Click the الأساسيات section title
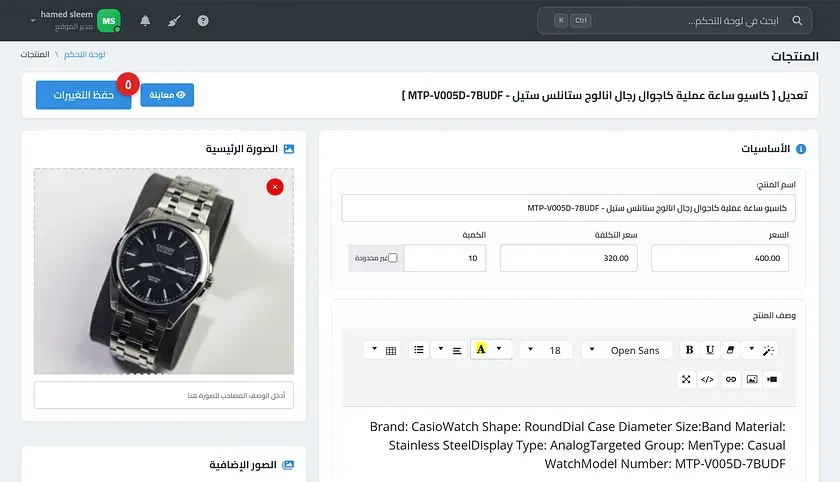 tap(765, 149)
